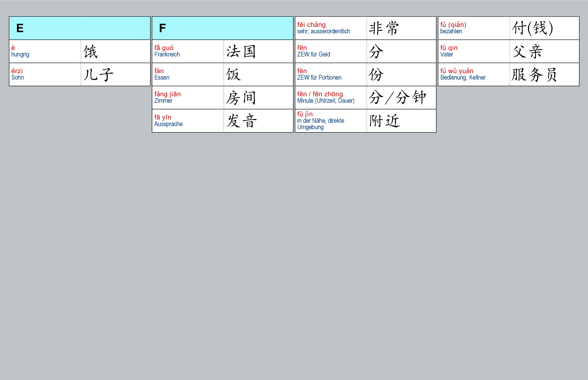Viewport: 588px width, 380px height.
Task: Select the 'fàn Essen' entry
Action: click(x=188, y=74)
